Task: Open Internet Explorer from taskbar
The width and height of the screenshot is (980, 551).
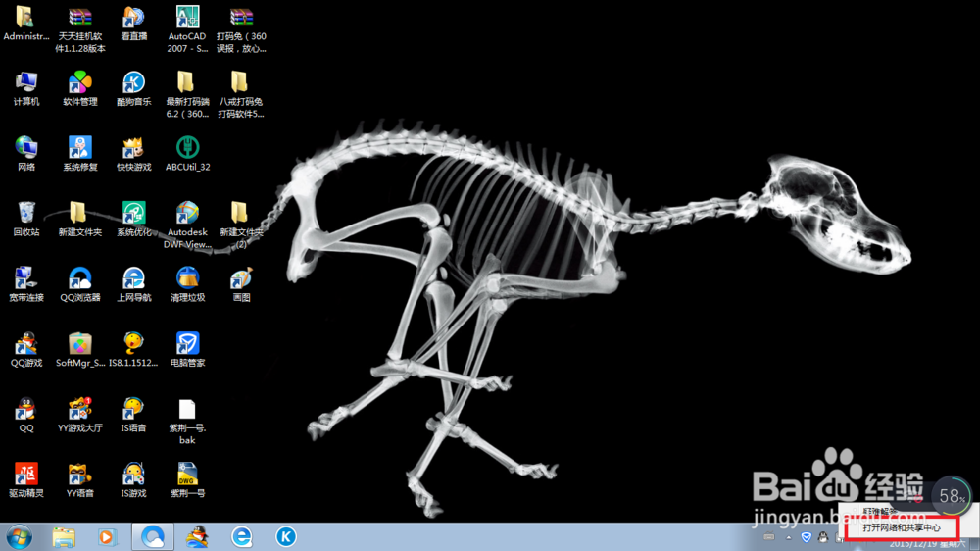Action: 242,536
